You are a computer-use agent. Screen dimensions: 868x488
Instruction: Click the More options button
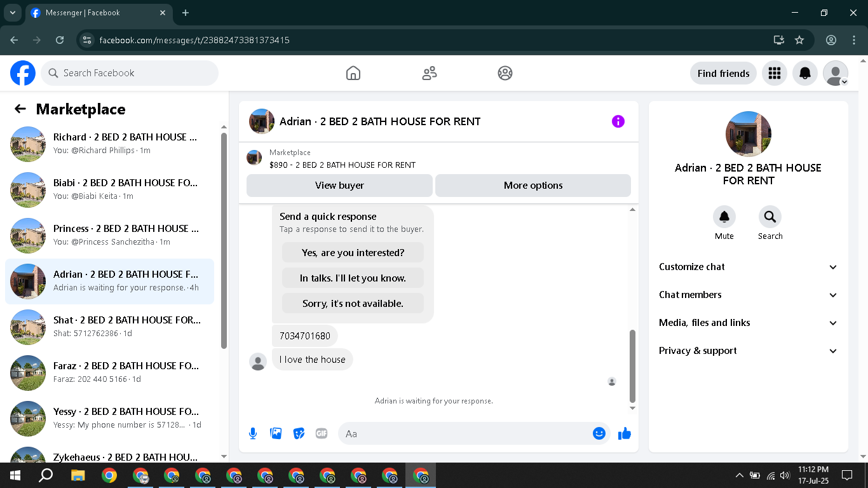point(533,186)
